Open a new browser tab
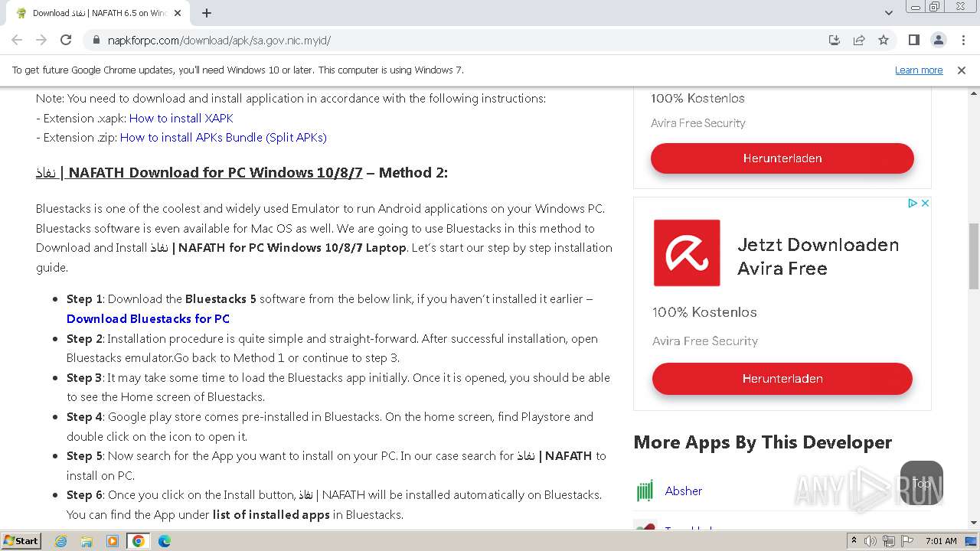The height and width of the screenshot is (551, 980). point(207,13)
